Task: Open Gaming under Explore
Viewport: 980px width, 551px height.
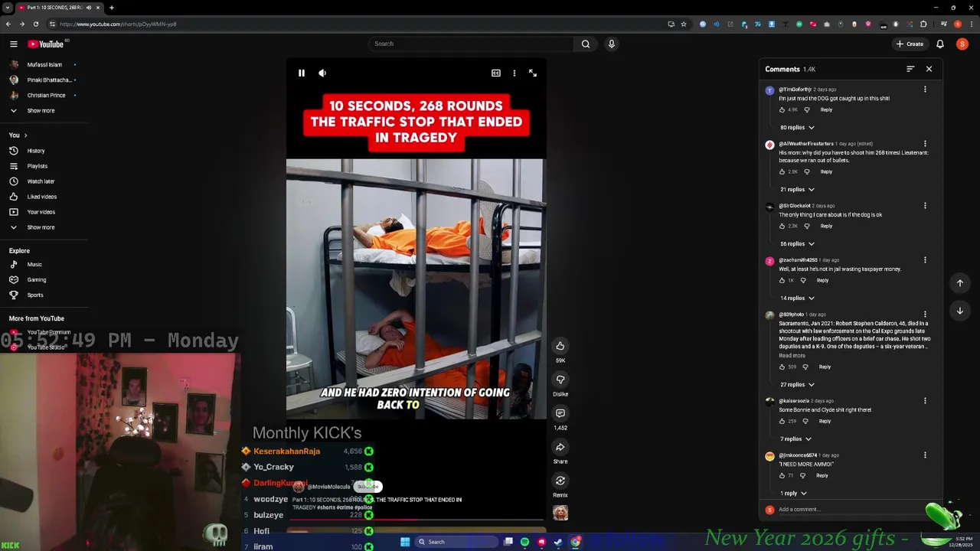Action: pyautogui.click(x=36, y=280)
